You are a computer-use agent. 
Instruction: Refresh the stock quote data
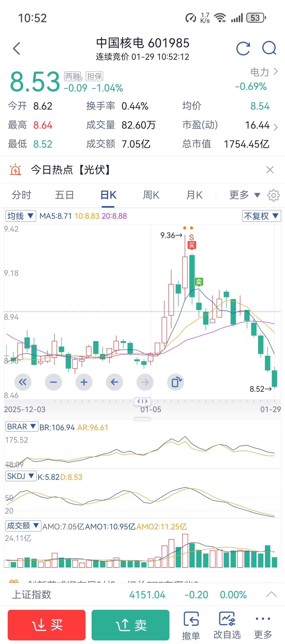coord(243,48)
